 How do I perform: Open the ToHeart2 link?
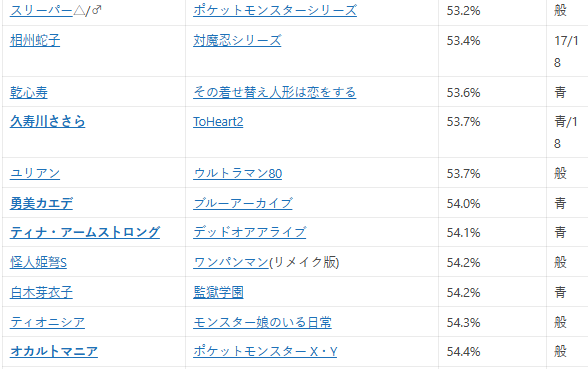(218, 122)
